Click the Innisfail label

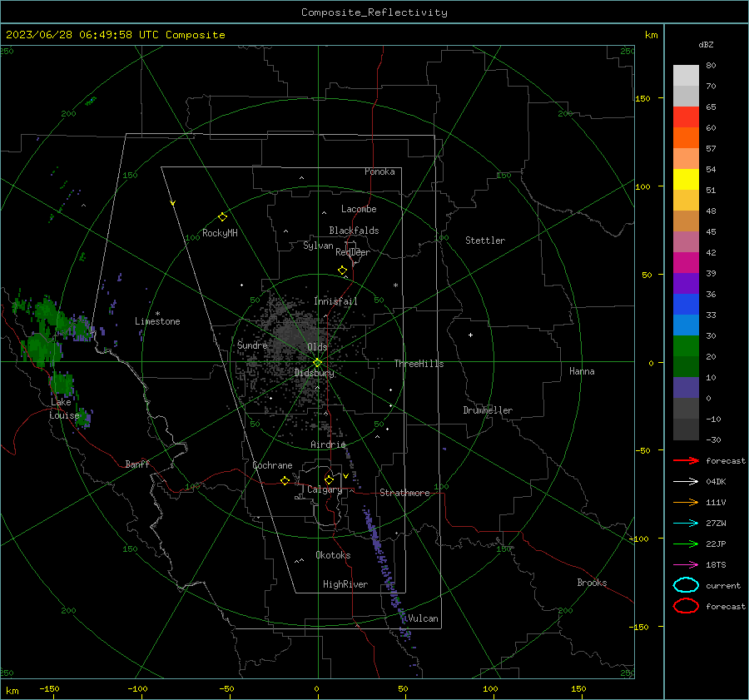click(x=335, y=301)
